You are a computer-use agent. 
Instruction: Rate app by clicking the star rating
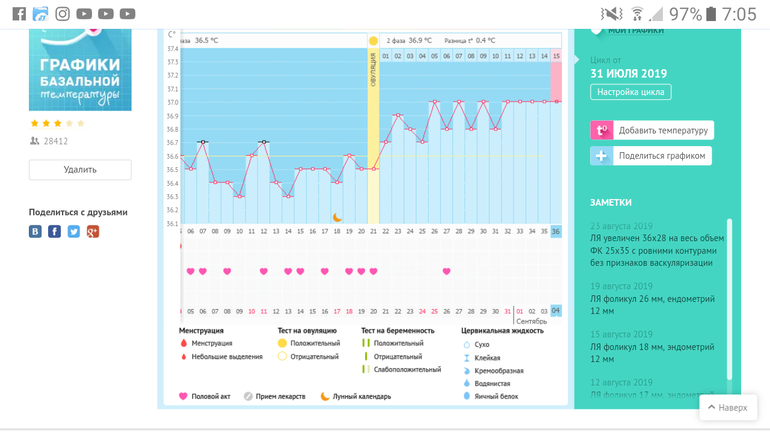(x=57, y=123)
